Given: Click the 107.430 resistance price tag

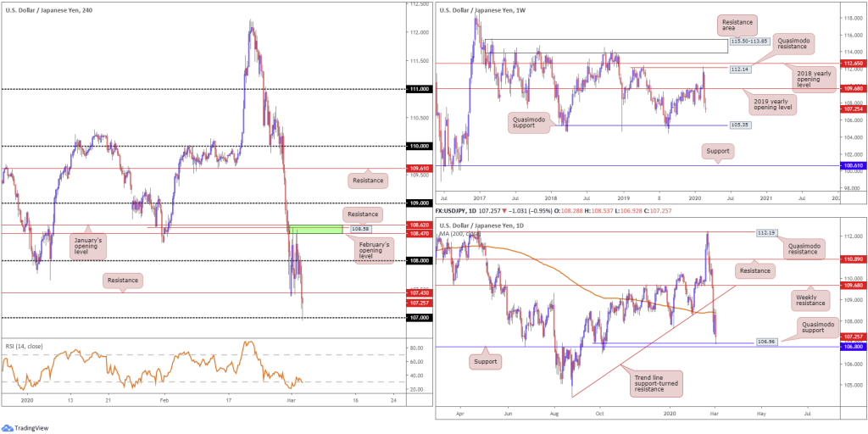Looking at the screenshot, I should pos(419,292).
